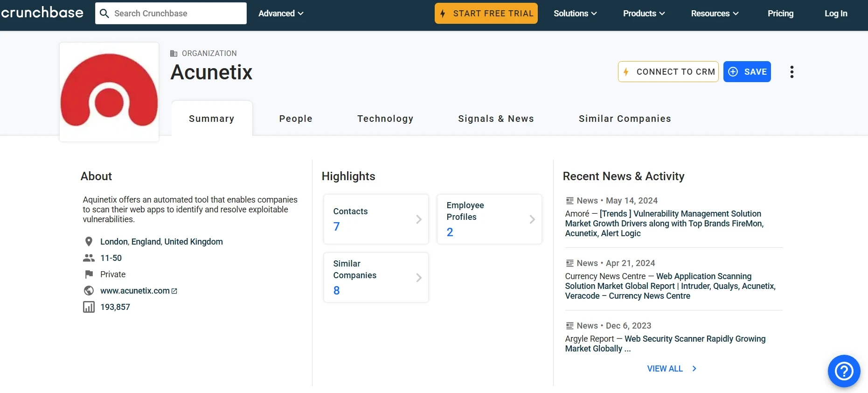Focus the Search Crunchbase field

(x=171, y=13)
